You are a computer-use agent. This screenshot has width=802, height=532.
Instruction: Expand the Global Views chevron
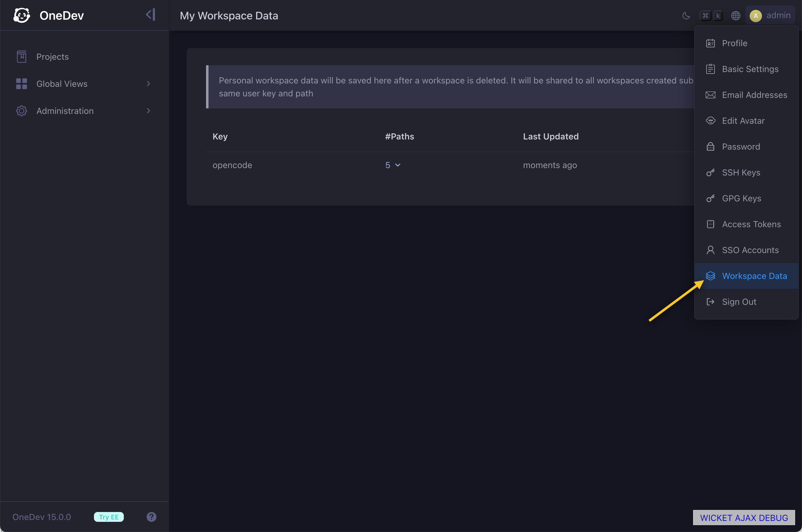148,84
